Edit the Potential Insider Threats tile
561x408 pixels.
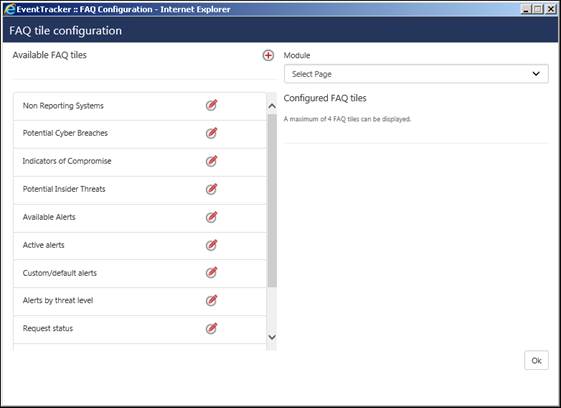tap(211, 189)
